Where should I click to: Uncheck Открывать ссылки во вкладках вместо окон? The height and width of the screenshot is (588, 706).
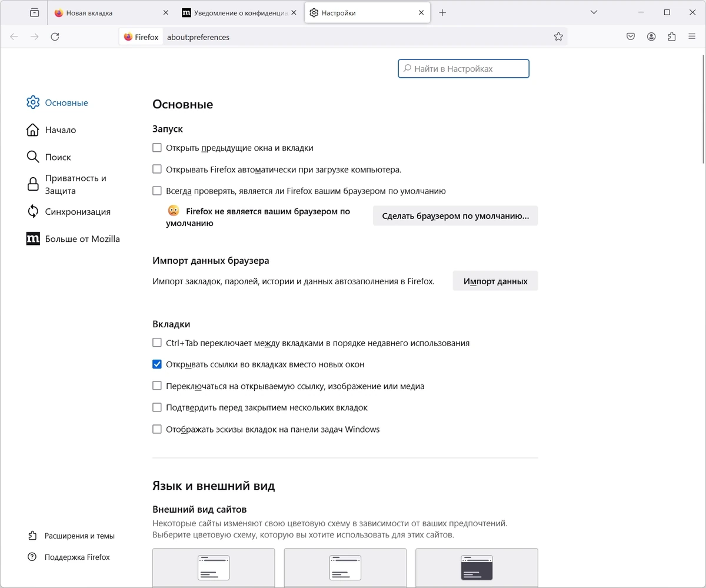pos(157,364)
